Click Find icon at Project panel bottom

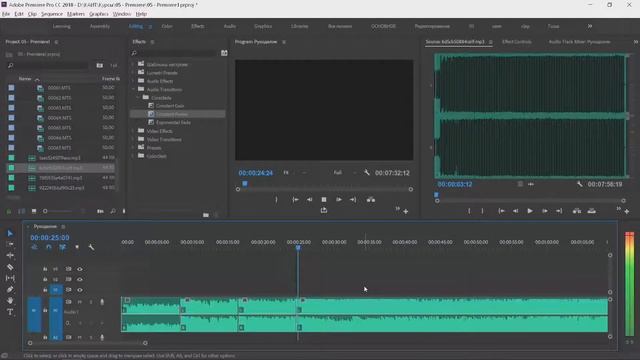113,211
